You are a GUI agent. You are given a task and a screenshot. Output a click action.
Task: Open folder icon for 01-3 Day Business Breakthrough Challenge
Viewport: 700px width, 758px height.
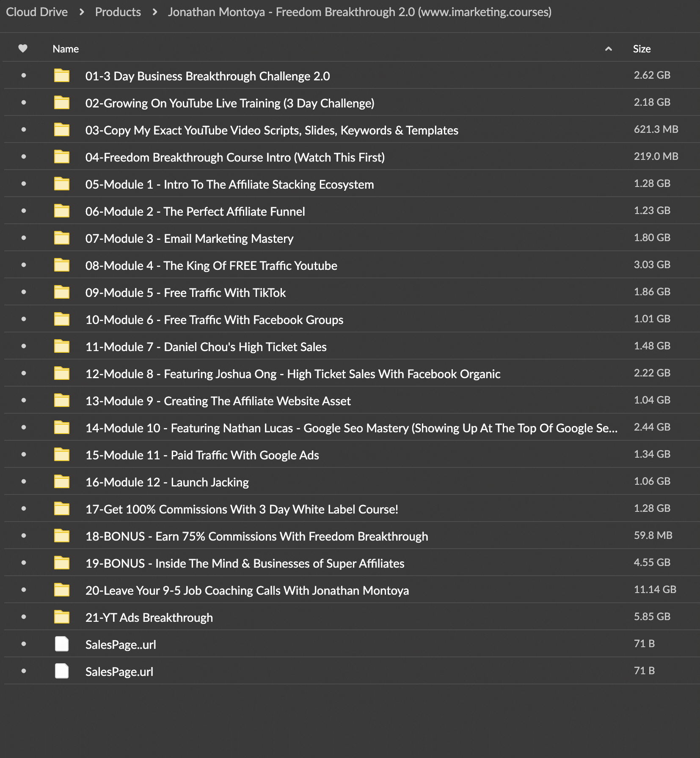(62, 76)
